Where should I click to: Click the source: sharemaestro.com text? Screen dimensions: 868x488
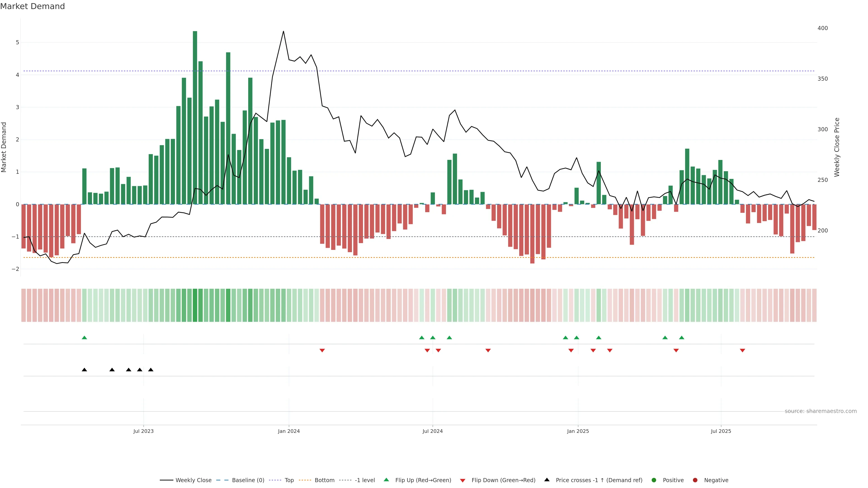(821, 411)
